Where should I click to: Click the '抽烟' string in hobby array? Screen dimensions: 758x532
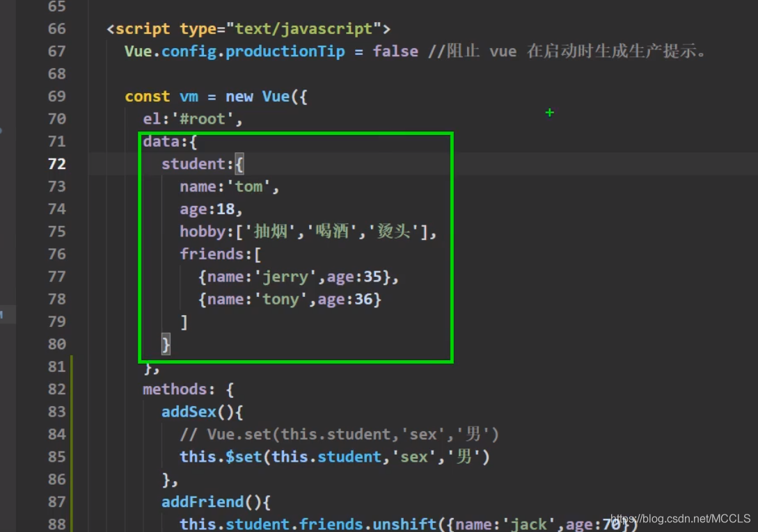tap(271, 232)
